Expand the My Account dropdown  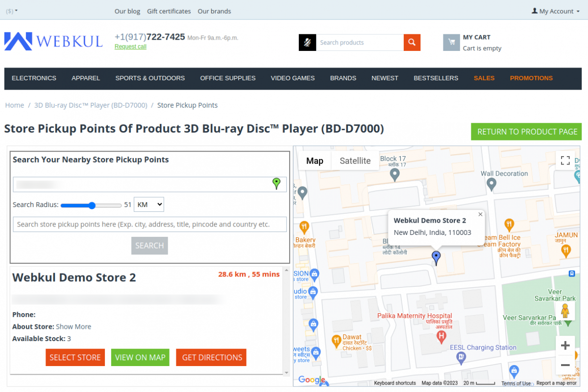pyautogui.click(x=556, y=11)
